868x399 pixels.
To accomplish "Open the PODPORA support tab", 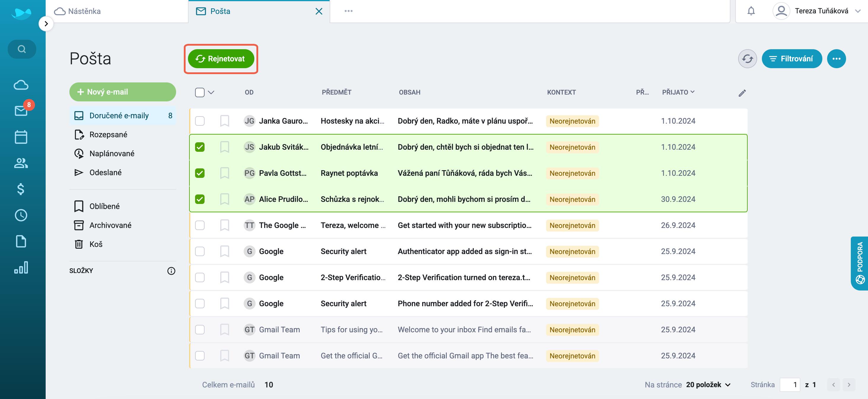I will [860, 263].
